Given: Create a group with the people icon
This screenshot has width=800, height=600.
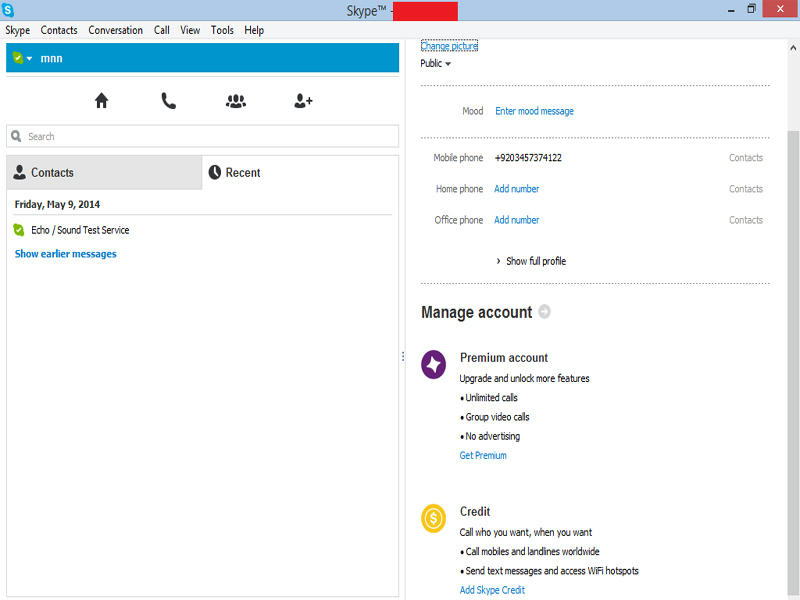Looking at the screenshot, I should click(x=236, y=101).
